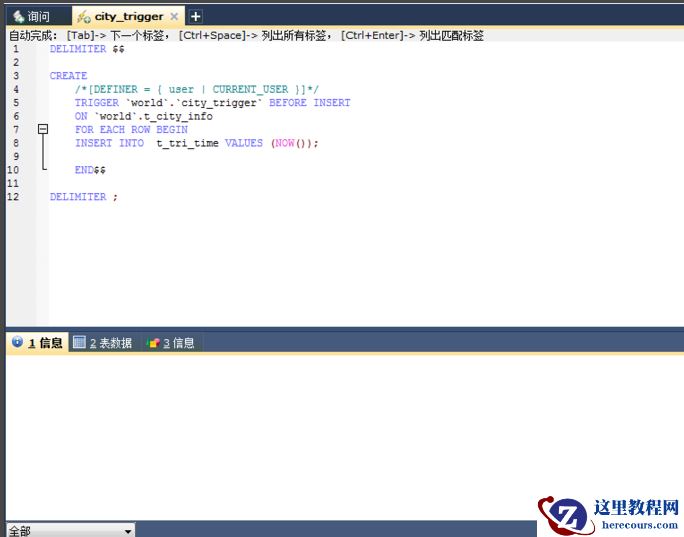Click t_city_info table name on line 6
Image resolution: width=684 pixels, height=537 pixels.
pos(178,116)
